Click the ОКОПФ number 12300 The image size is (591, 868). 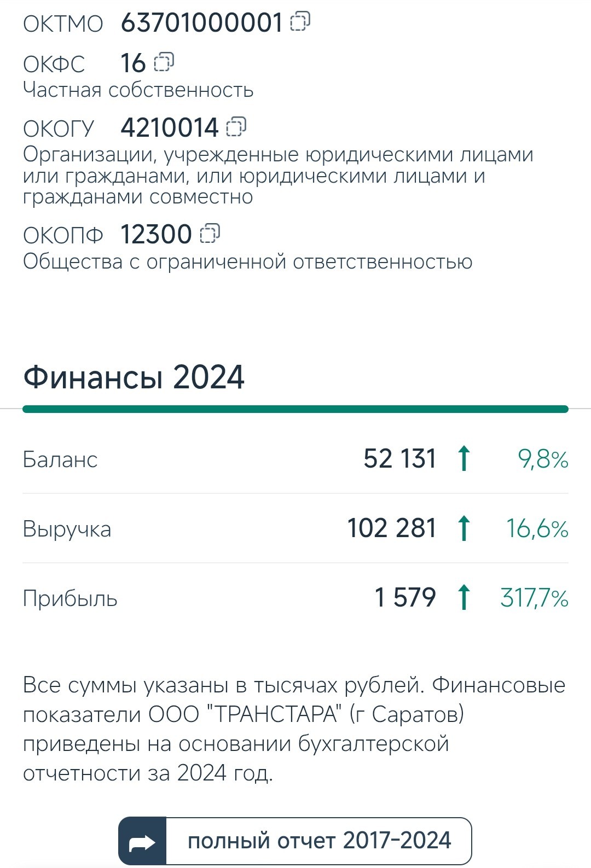tap(156, 234)
